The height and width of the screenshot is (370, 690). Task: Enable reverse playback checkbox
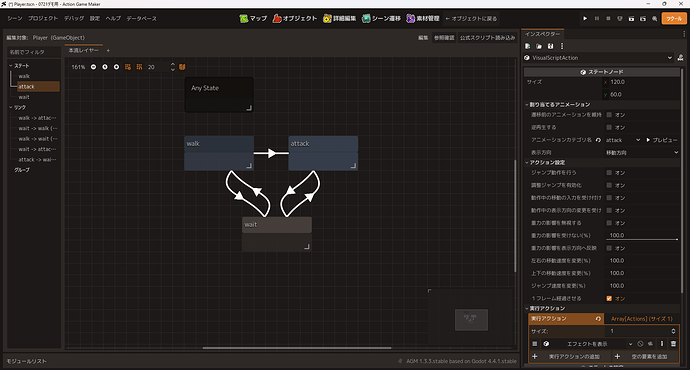(x=609, y=127)
